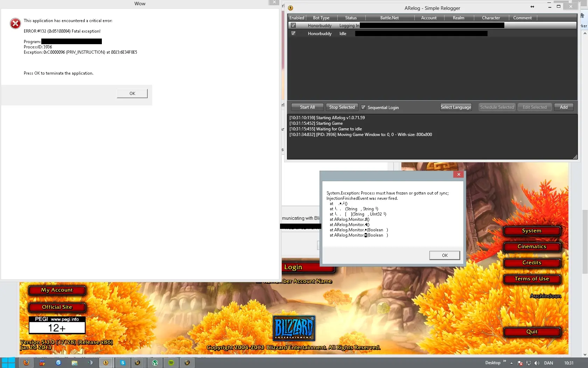Click the Blizzard Entertainment logo
Viewport: 588px width, 368px height.
pos(294,328)
